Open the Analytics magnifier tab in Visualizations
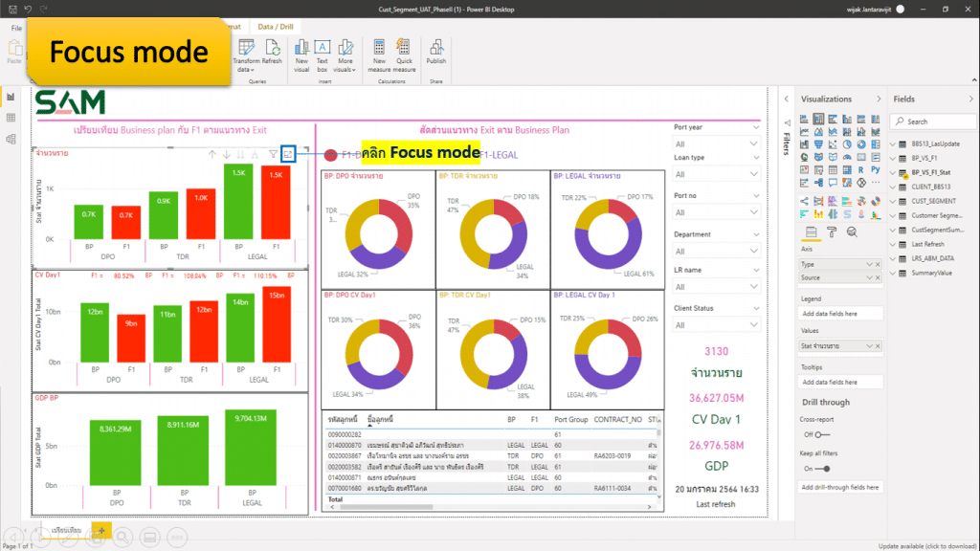This screenshot has width=980, height=551. pos(851,231)
